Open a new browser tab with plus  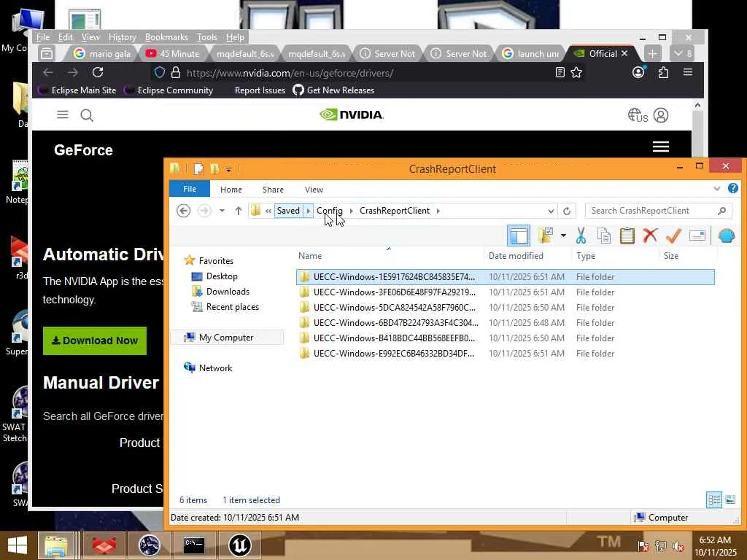652,54
